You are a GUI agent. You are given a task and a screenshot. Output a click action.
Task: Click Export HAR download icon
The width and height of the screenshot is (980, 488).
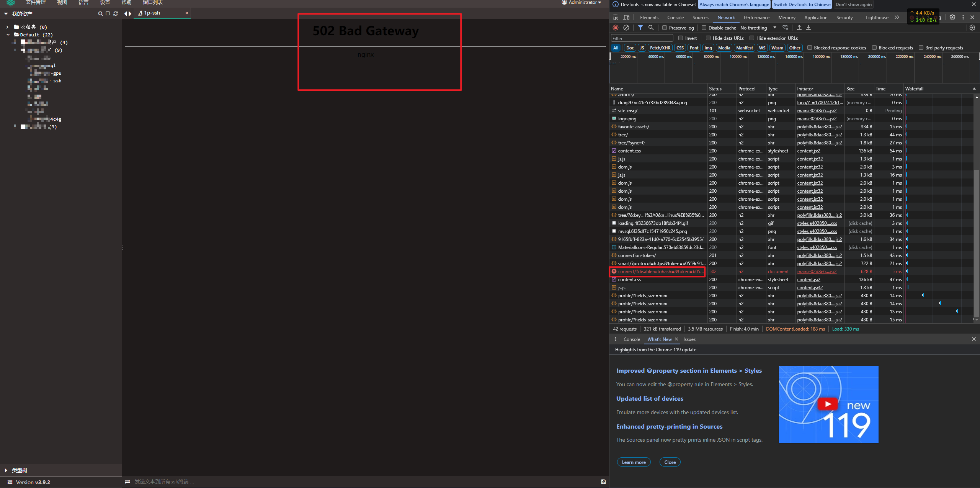tap(808, 28)
